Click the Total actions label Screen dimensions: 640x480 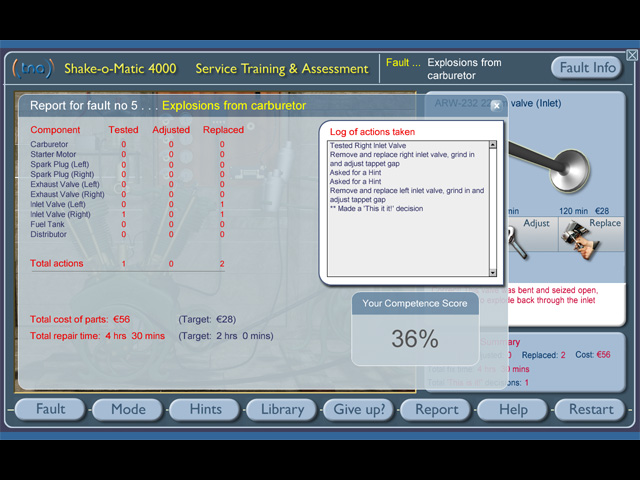[56, 263]
